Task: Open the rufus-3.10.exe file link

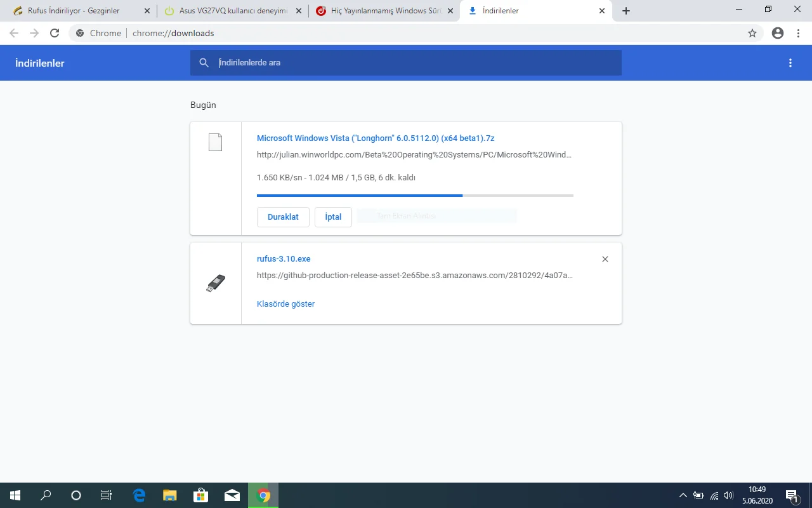Action: pyautogui.click(x=284, y=258)
